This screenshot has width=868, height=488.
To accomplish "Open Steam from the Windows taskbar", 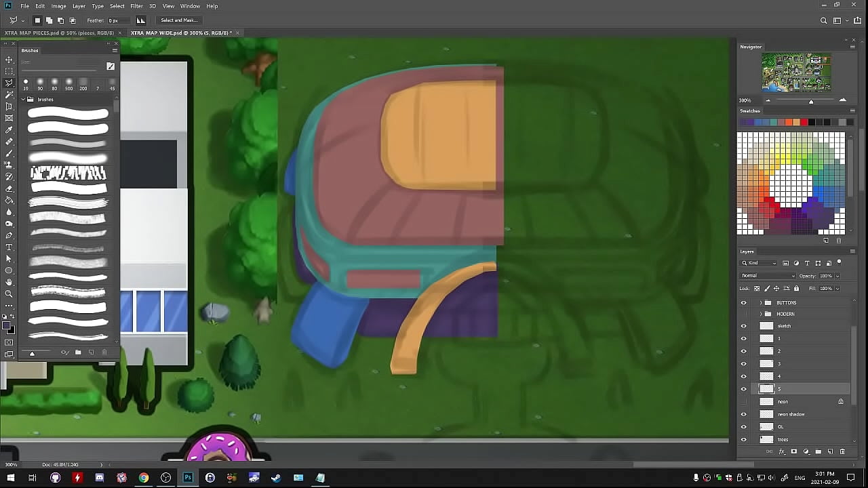I will (x=276, y=478).
